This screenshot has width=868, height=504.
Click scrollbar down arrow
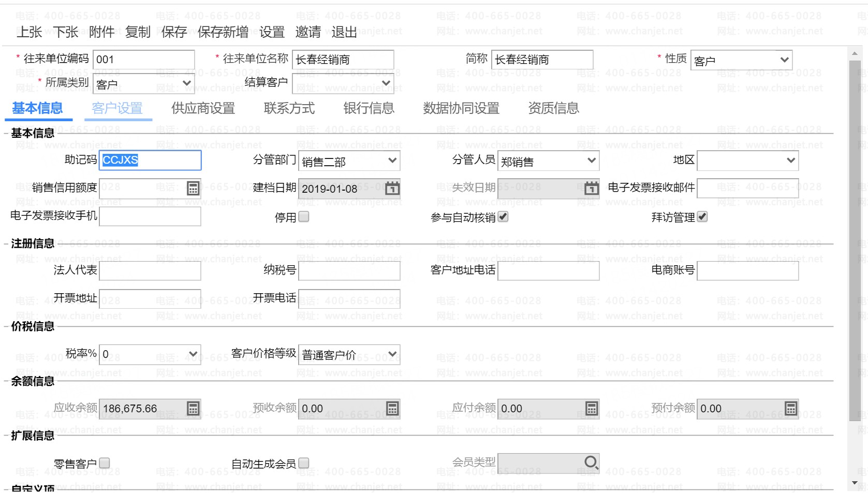click(x=855, y=483)
